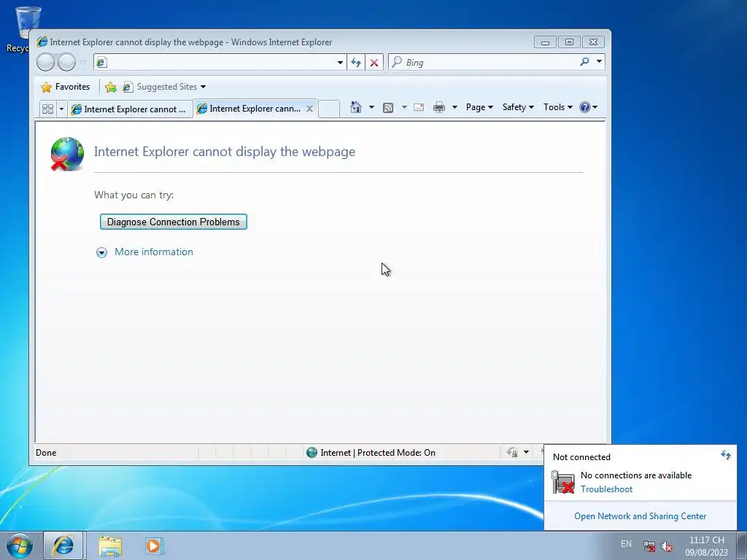This screenshot has height=560, width=747.
Task: Close the active tab with X
Action: pos(309,109)
